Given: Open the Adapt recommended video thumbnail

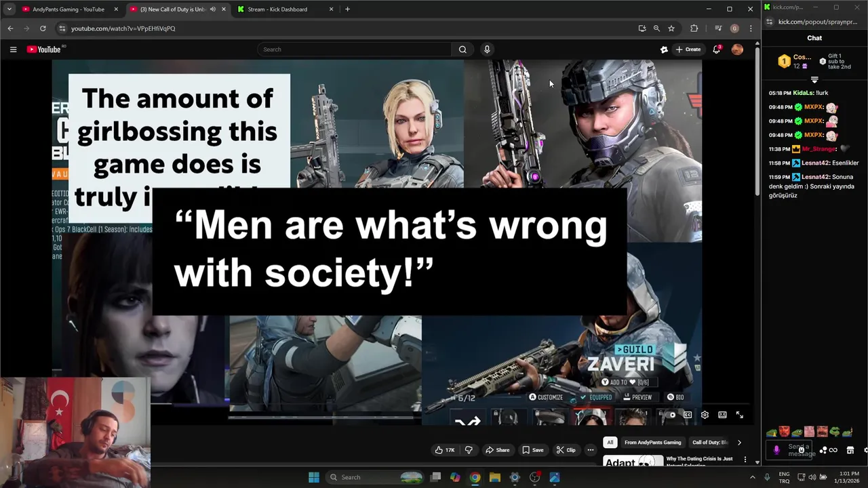Looking at the screenshot, I should [x=633, y=461].
